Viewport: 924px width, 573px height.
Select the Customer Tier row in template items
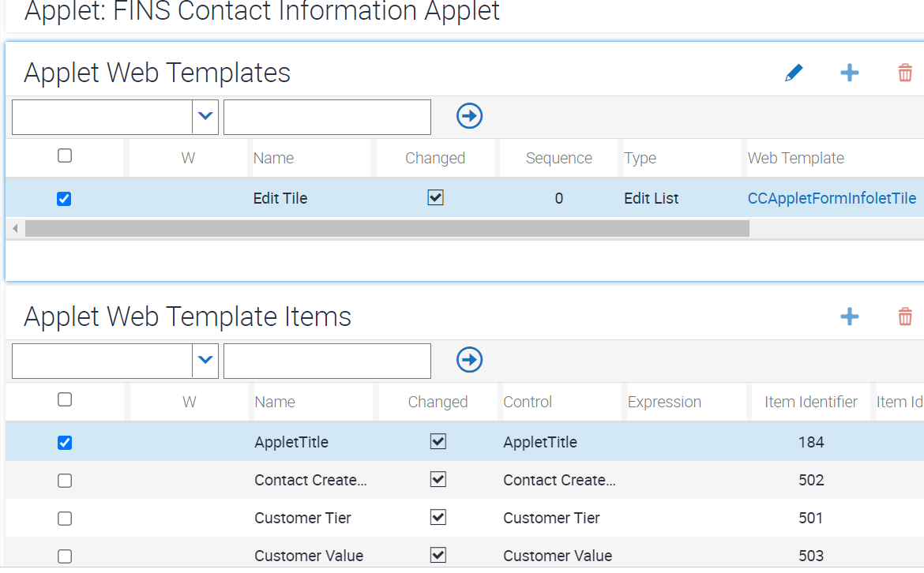click(x=65, y=518)
